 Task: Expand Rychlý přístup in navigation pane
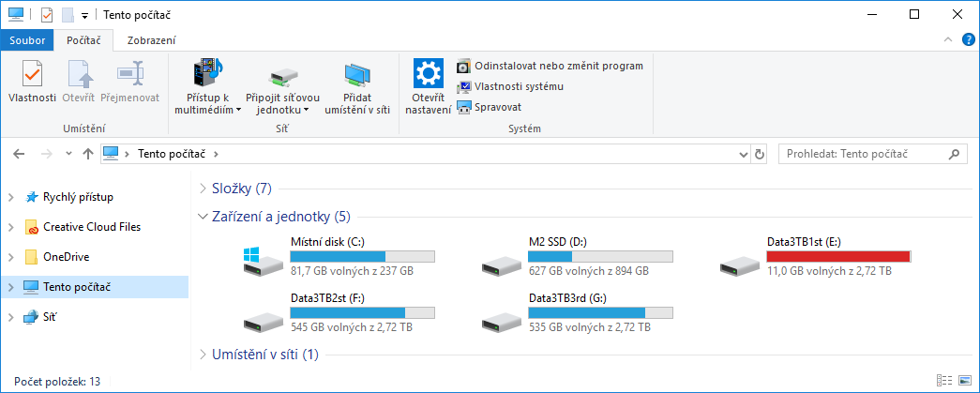point(10,197)
